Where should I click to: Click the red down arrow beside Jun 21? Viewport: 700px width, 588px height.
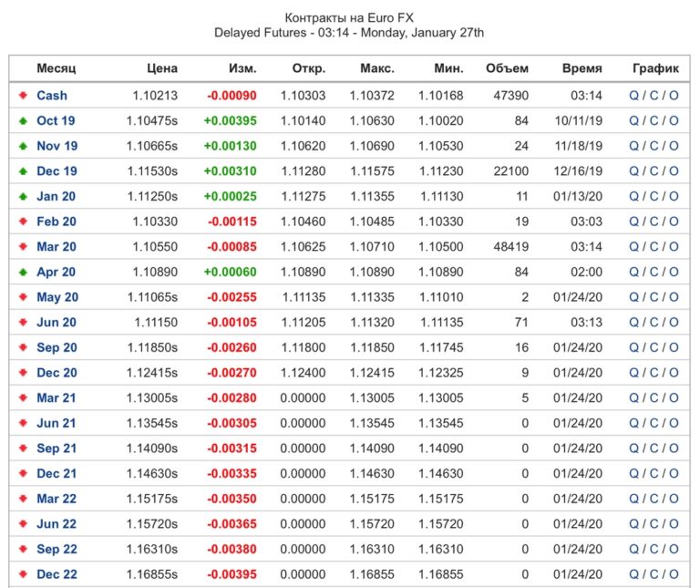[23, 423]
